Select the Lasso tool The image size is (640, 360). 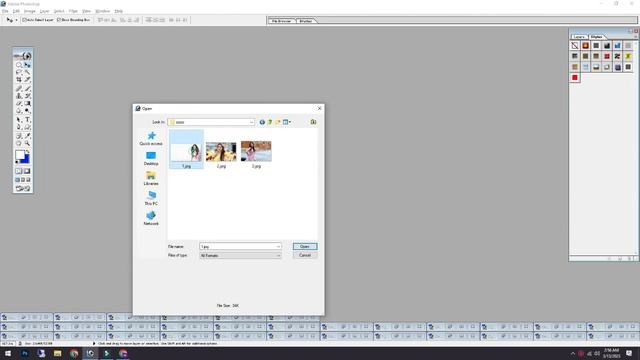19,72
